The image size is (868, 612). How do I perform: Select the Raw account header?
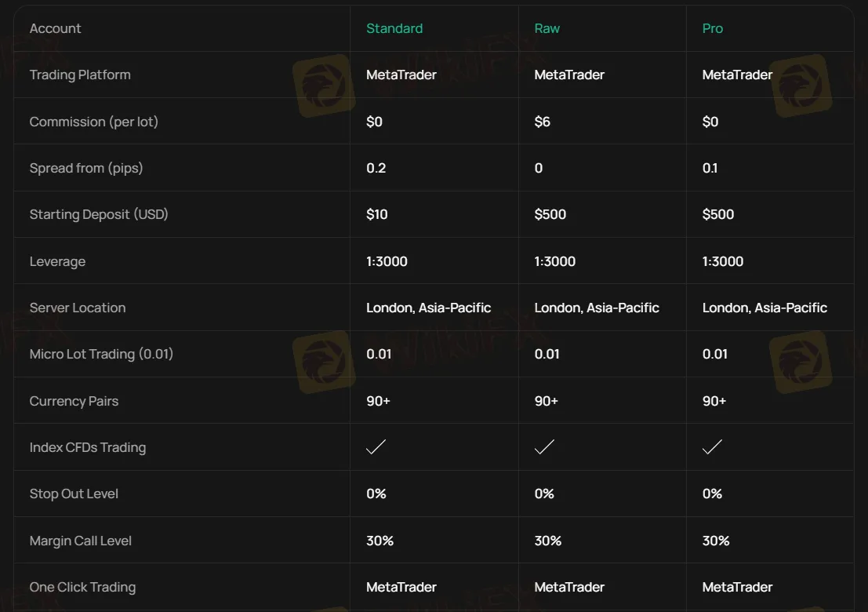click(547, 28)
